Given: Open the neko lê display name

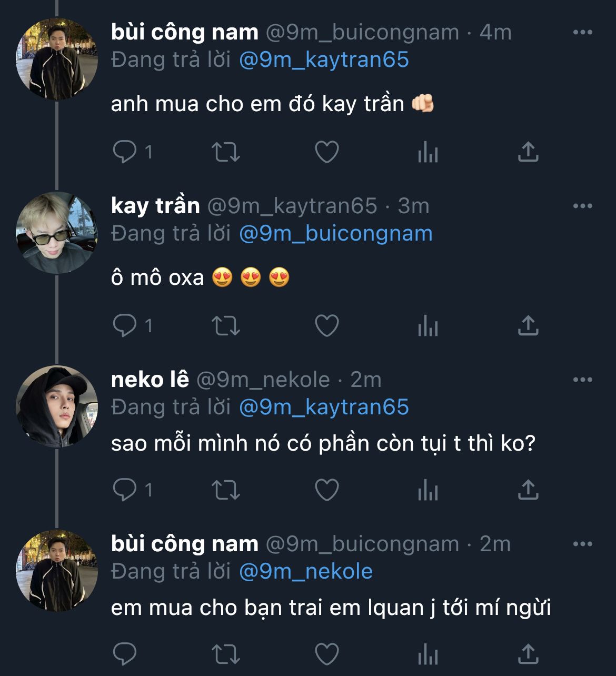Looking at the screenshot, I should point(150,380).
